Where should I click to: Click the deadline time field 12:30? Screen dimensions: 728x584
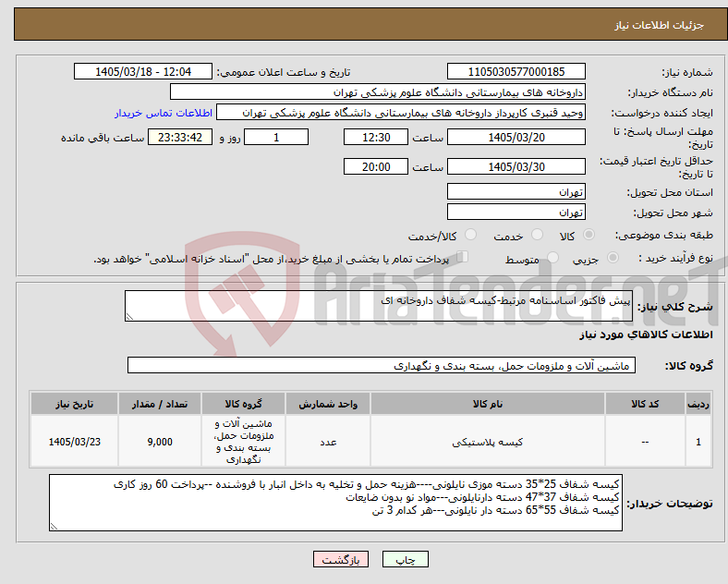click(376, 137)
